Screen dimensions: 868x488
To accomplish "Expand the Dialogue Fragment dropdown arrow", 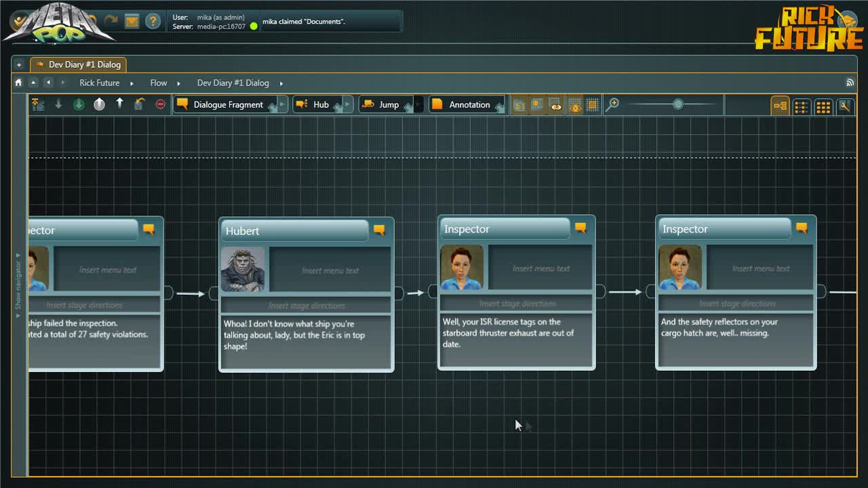I will click(x=283, y=104).
